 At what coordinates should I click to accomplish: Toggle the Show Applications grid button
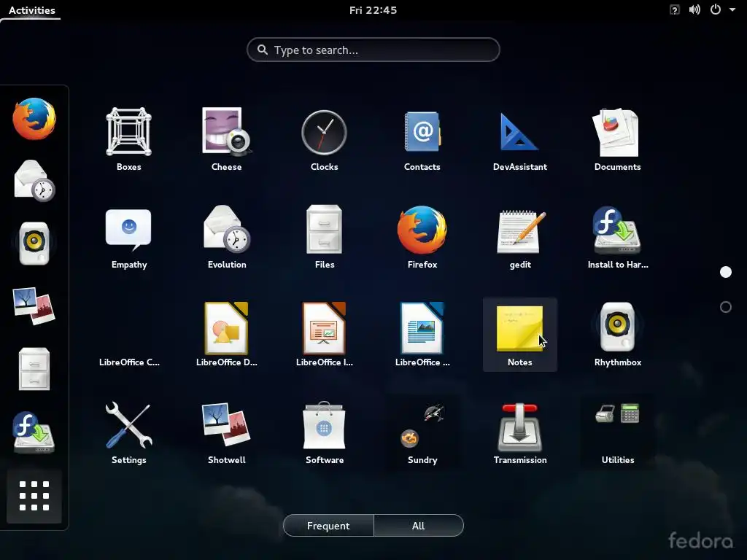coord(34,496)
